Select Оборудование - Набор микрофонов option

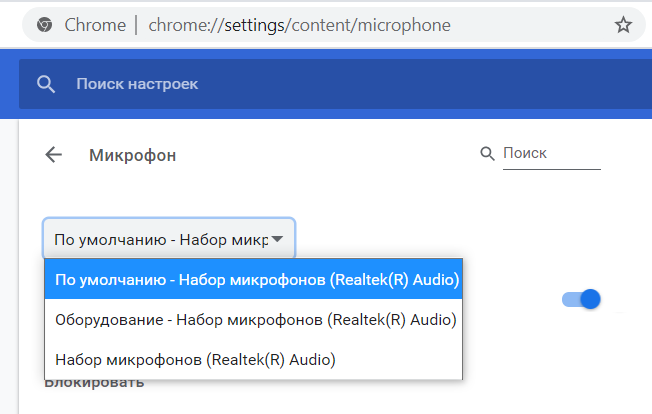click(x=254, y=319)
